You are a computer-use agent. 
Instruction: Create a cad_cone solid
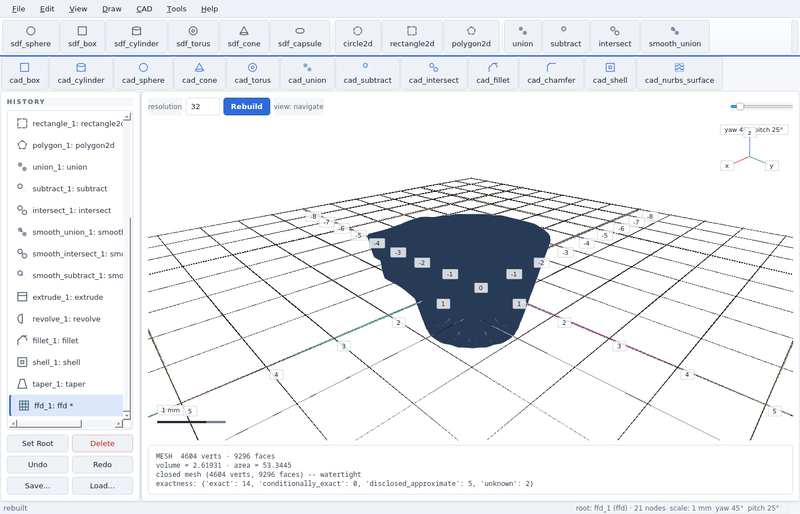click(x=199, y=74)
